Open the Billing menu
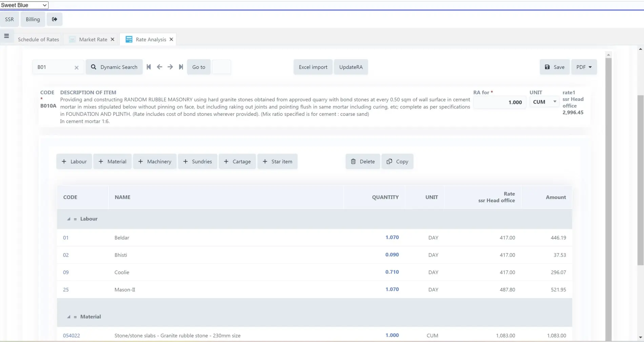The width and height of the screenshot is (644, 342). coord(33,19)
